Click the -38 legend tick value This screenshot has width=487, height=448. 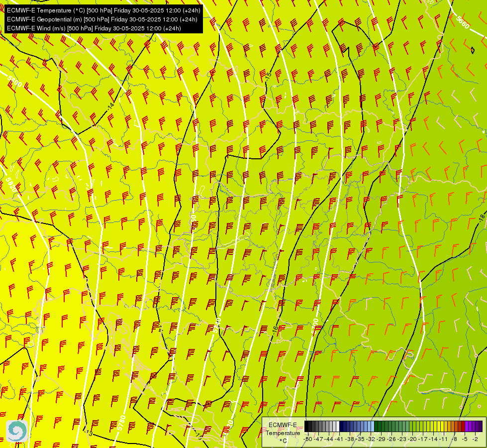[349, 439]
